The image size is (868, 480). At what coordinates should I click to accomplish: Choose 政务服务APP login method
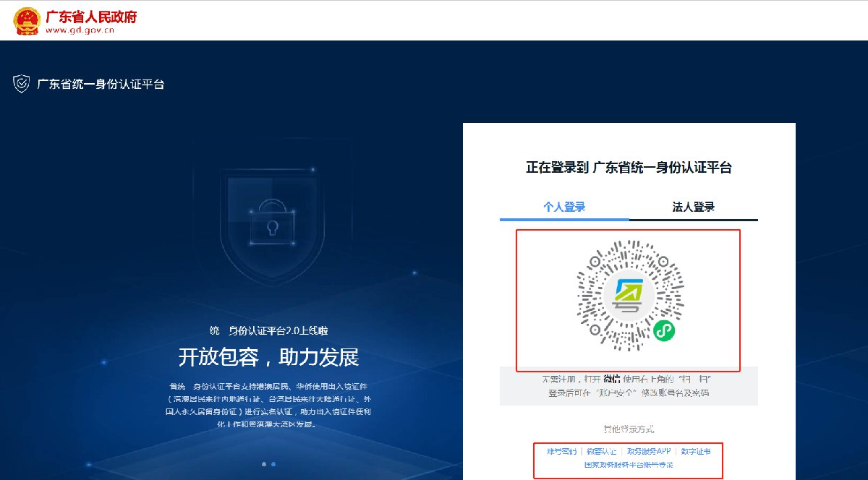(x=649, y=451)
